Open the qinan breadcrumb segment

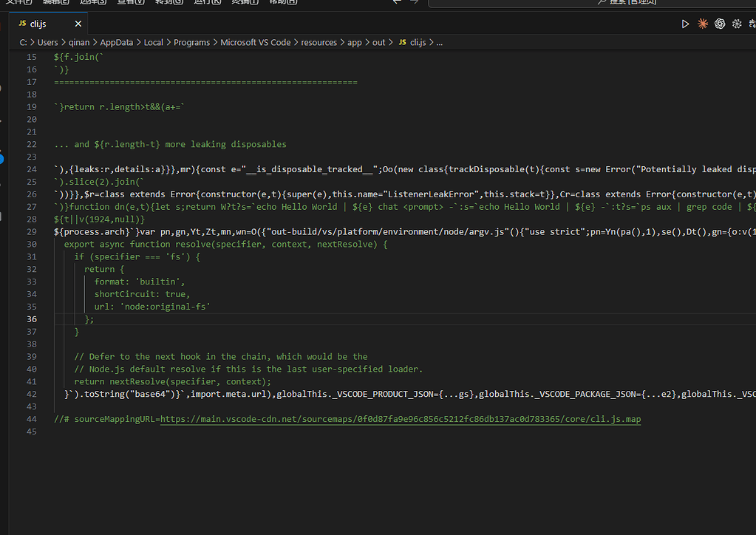click(79, 42)
